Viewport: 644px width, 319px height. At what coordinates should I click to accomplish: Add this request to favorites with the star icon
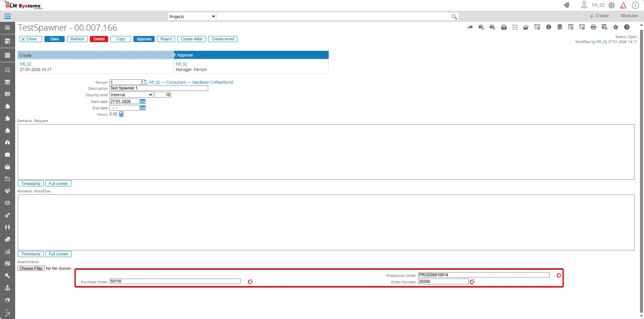(x=616, y=27)
